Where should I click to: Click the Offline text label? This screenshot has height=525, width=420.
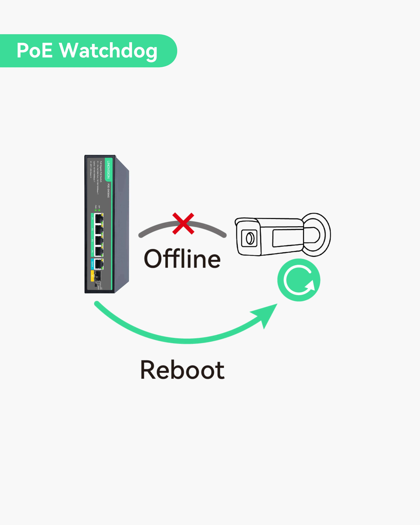[x=182, y=259]
